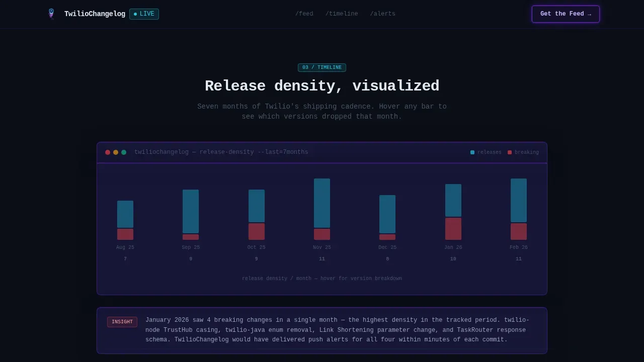Image resolution: width=644 pixels, height=362 pixels.
Task: Click the INSIGHT tag badge
Action: [122, 322]
